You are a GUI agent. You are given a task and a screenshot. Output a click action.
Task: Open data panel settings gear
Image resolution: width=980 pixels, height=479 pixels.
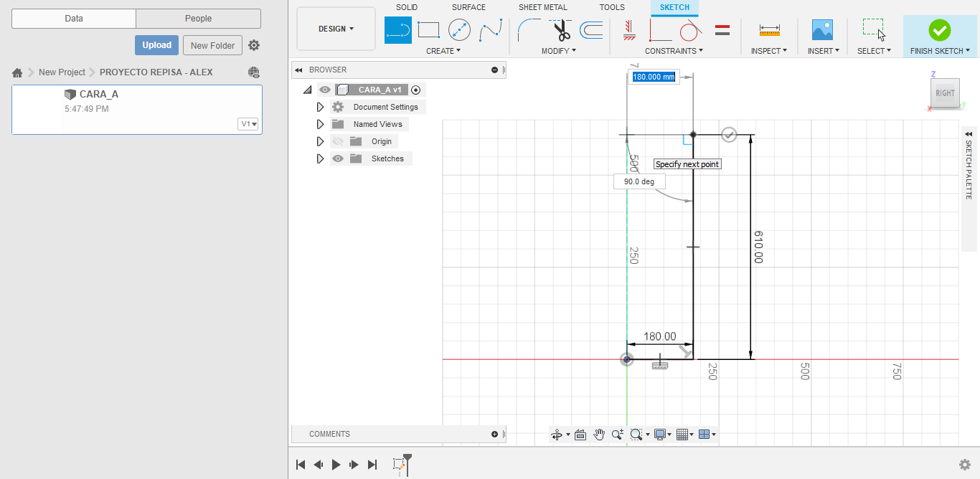coord(254,45)
